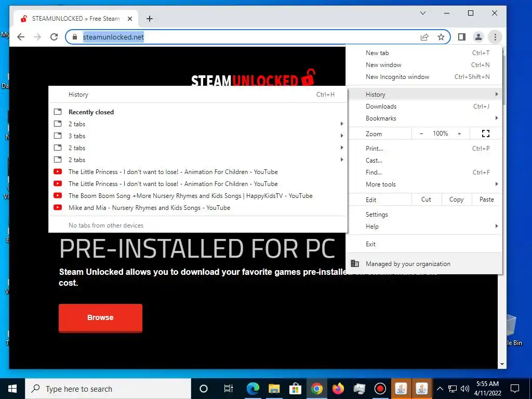Reload the page with refresh icon
Screen dimensions: 532x399
tap(54, 37)
